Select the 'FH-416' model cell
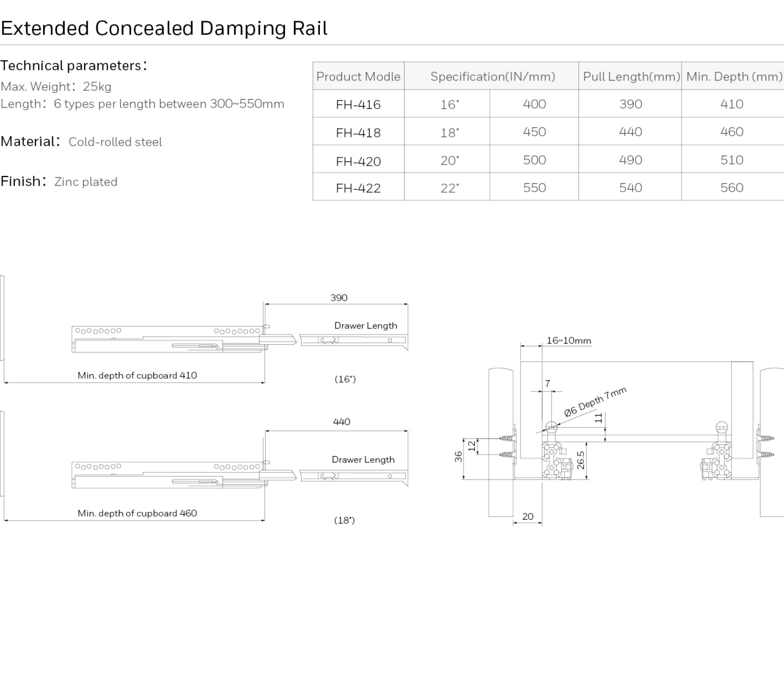Viewport: 784px width, 688px height. pyautogui.click(x=358, y=105)
